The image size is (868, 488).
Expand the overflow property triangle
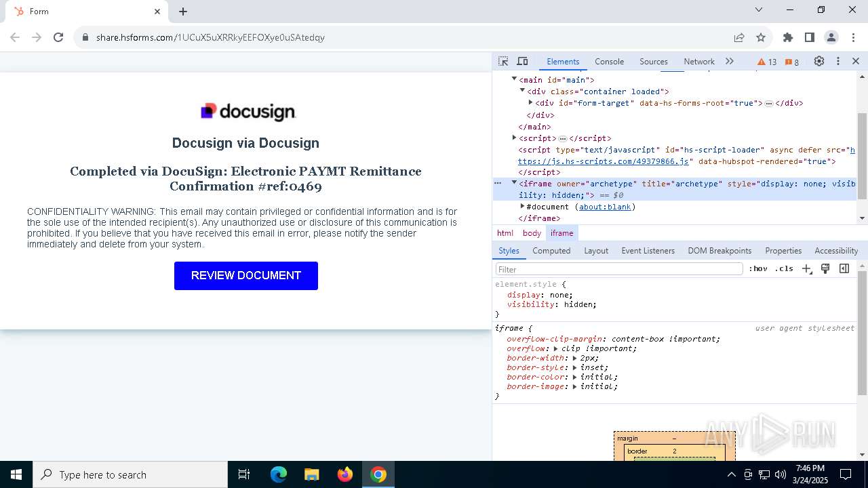coord(556,348)
